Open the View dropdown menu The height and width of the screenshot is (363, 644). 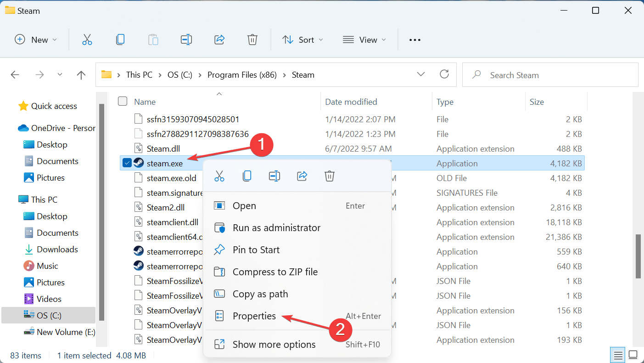pos(364,40)
